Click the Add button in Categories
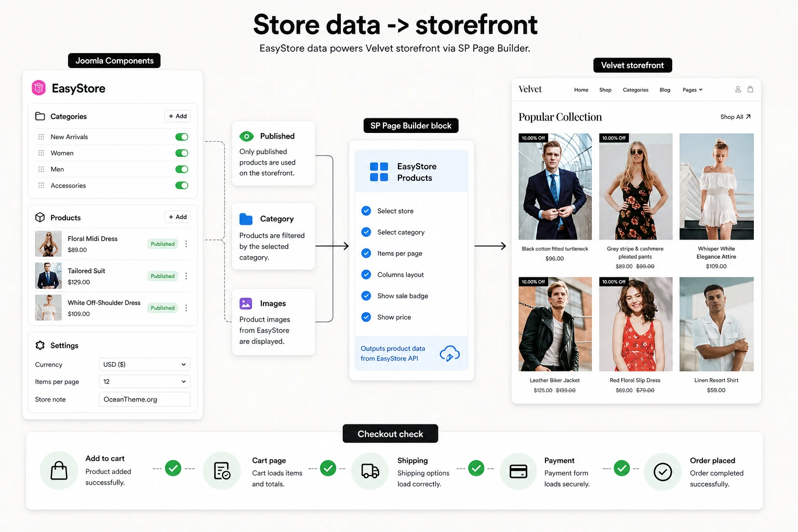The width and height of the screenshot is (798, 532). [x=178, y=116]
